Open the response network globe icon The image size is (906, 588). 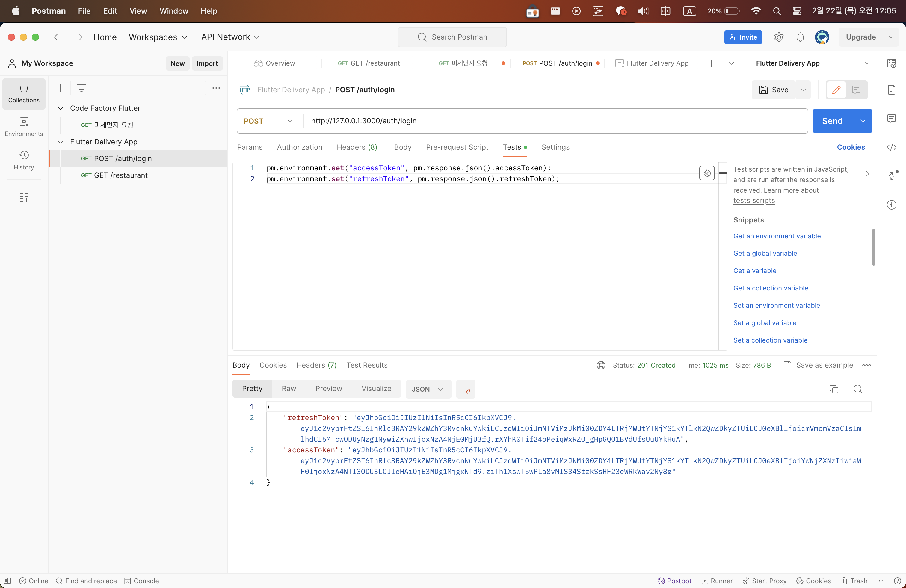point(601,365)
